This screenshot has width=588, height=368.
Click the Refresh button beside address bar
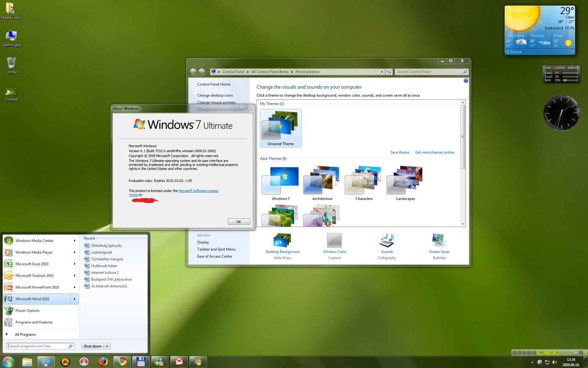click(389, 72)
